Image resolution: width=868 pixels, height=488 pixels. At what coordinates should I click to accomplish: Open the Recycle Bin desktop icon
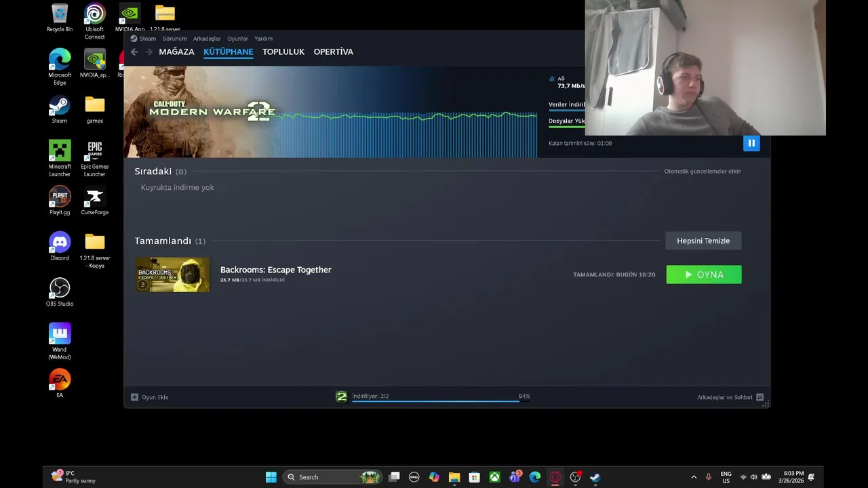(x=60, y=18)
